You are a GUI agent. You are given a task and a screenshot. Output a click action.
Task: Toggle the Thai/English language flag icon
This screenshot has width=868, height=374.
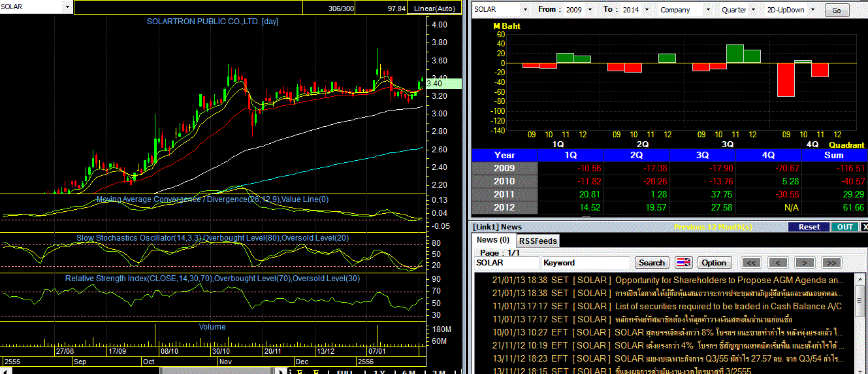(x=683, y=262)
